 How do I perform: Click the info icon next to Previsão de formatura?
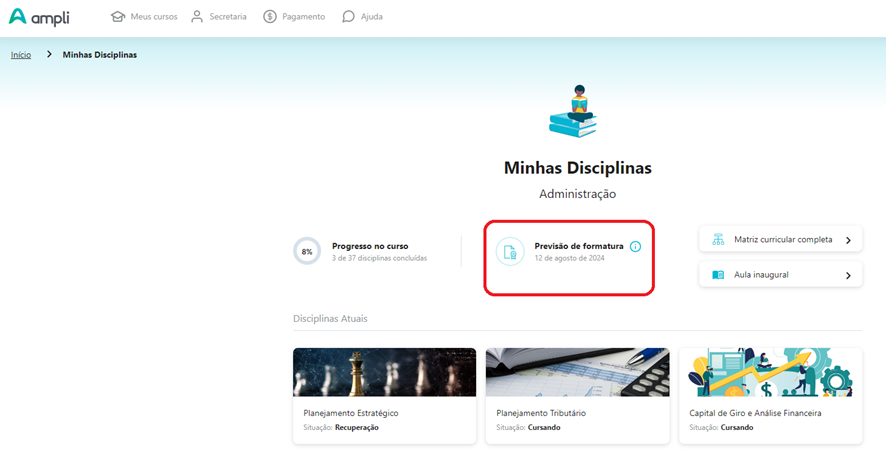[635, 246]
